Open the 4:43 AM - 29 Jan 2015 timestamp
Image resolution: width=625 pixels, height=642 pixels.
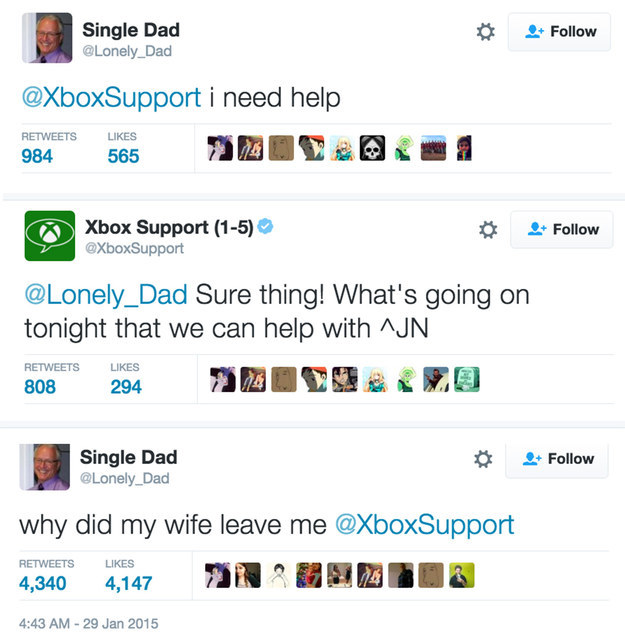coord(88,624)
